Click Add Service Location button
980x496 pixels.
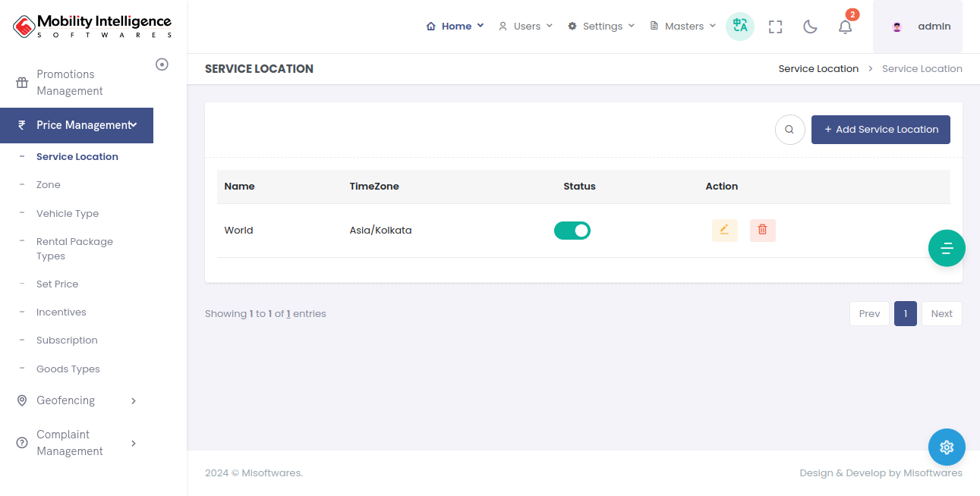(881, 130)
